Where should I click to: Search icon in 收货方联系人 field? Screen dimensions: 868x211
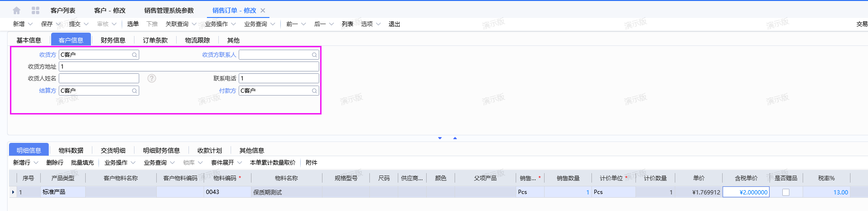[314, 55]
